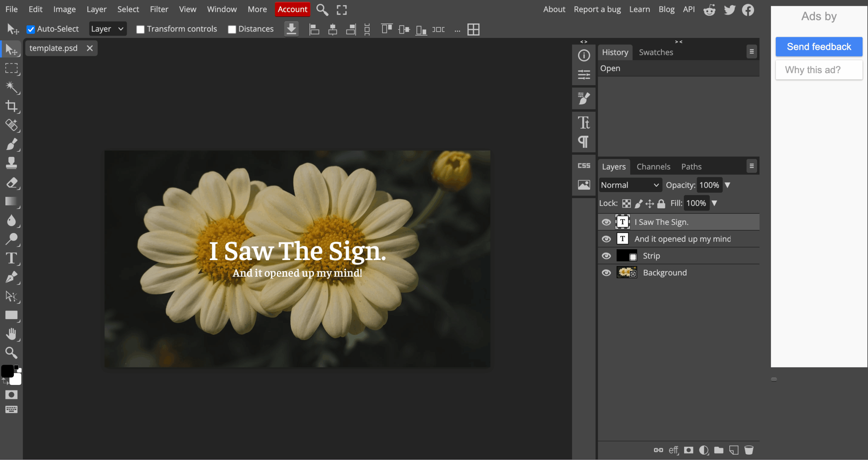
Task: Open the Properties sliders panel icon
Action: pyautogui.click(x=584, y=74)
